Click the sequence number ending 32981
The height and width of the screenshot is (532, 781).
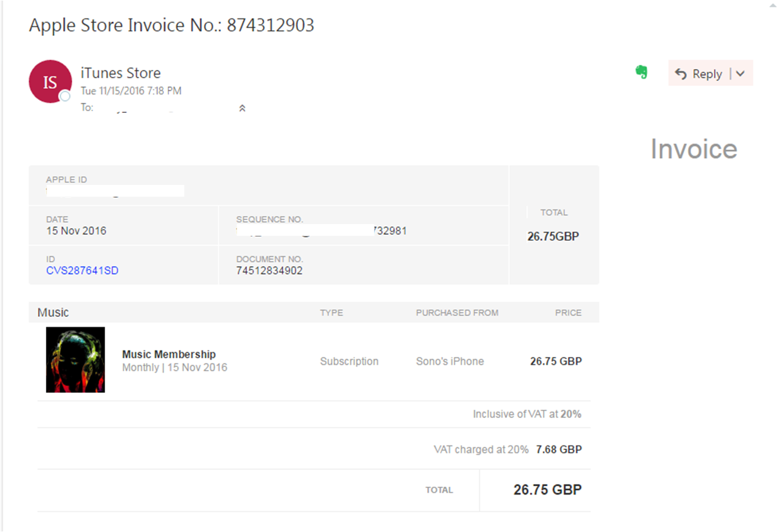(x=390, y=231)
